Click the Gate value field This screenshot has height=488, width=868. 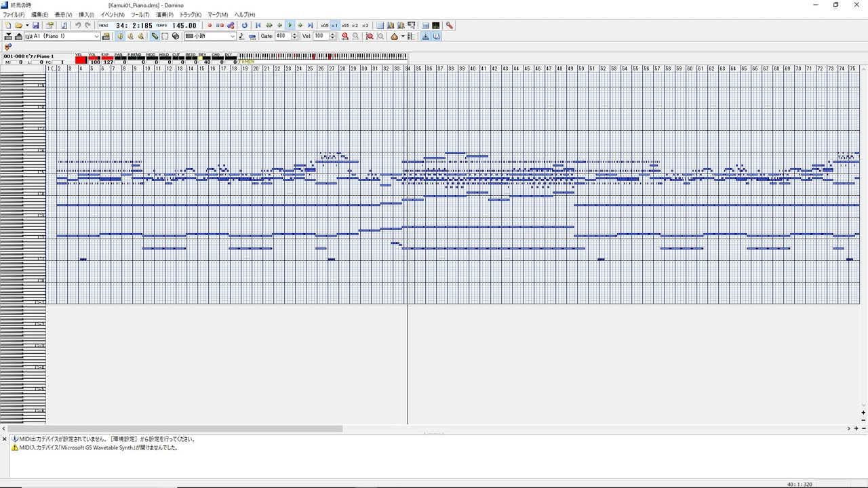(x=282, y=36)
